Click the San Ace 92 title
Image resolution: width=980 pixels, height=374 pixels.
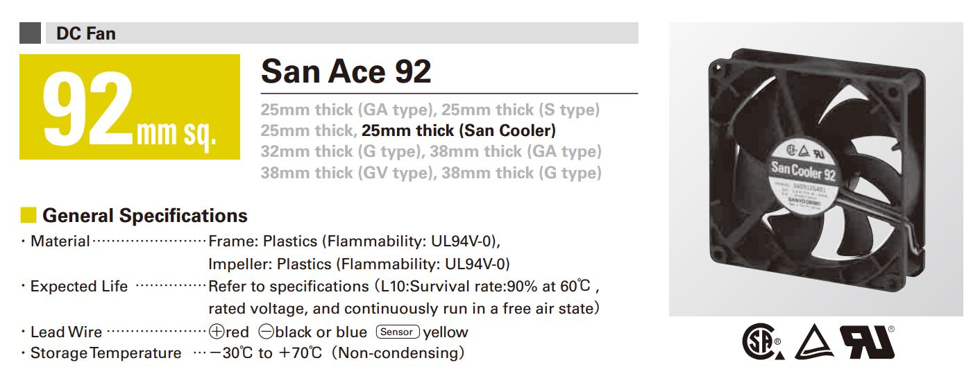tap(346, 71)
